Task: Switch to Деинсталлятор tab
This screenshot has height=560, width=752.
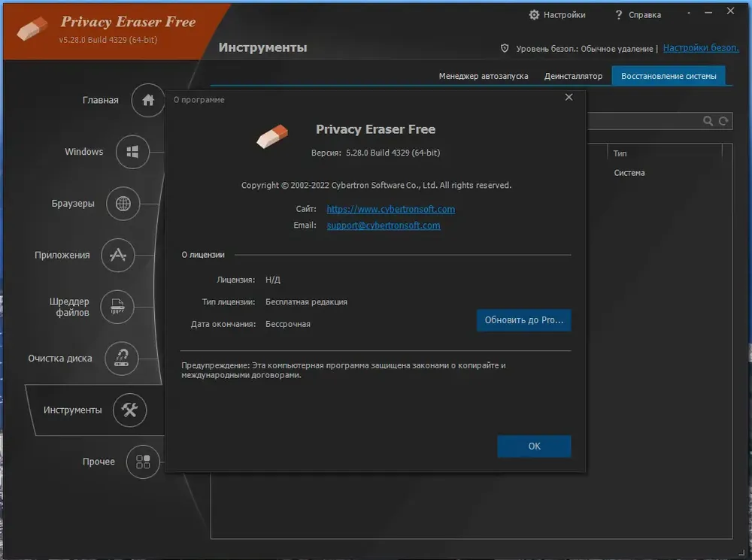Action: coord(573,76)
